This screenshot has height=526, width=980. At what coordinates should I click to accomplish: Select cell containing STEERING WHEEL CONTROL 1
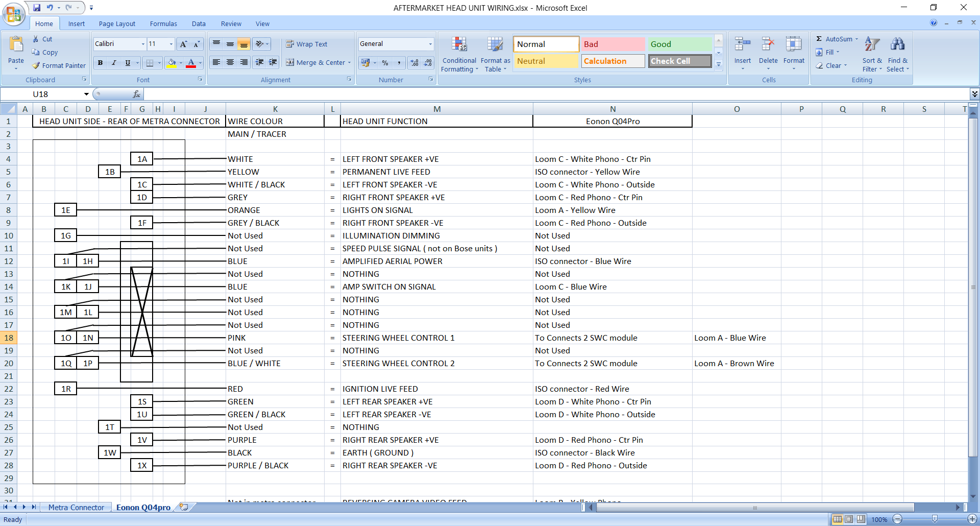click(436, 338)
